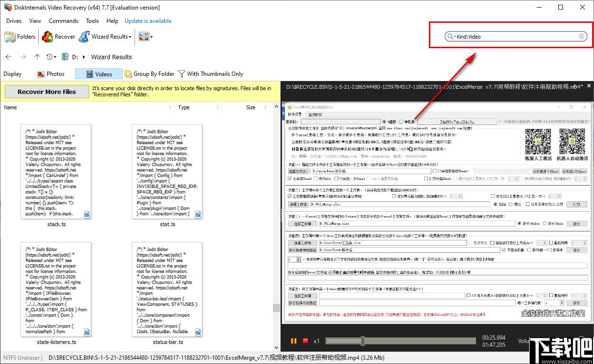Image resolution: width=594 pixels, height=364 pixels.
Task: Open the recent locations history icon
Action: coord(50,57)
